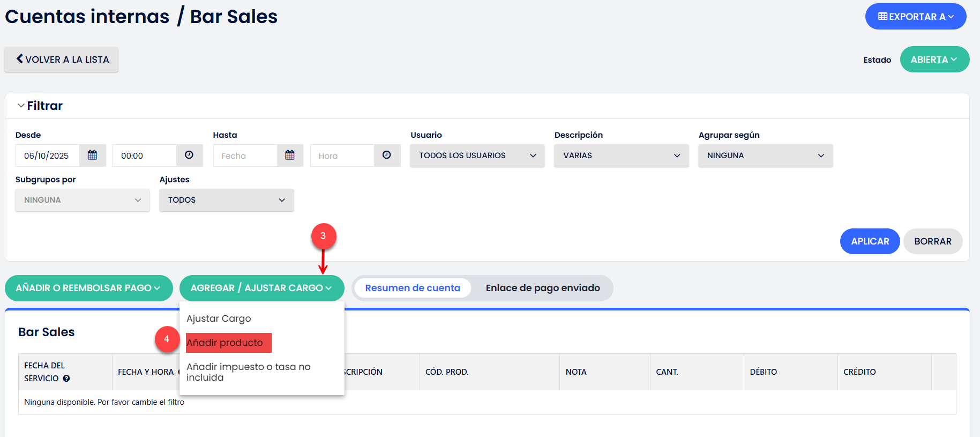Open the Exportar A dropdown button
This screenshot has width=980, height=437.
[x=915, y=17]
